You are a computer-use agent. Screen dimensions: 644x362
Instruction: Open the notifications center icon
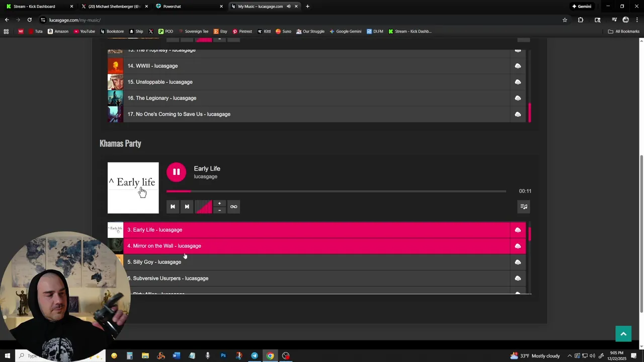coord(634,356)
